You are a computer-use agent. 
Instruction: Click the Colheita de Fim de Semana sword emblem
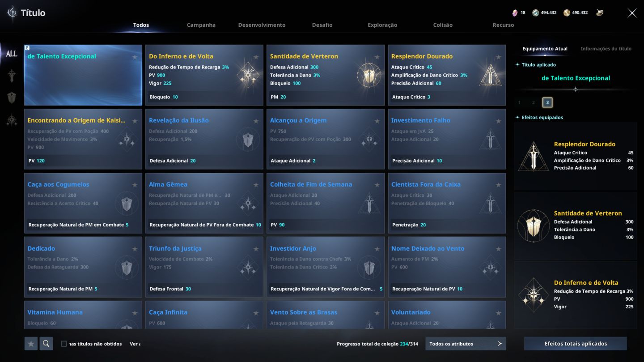369,203
